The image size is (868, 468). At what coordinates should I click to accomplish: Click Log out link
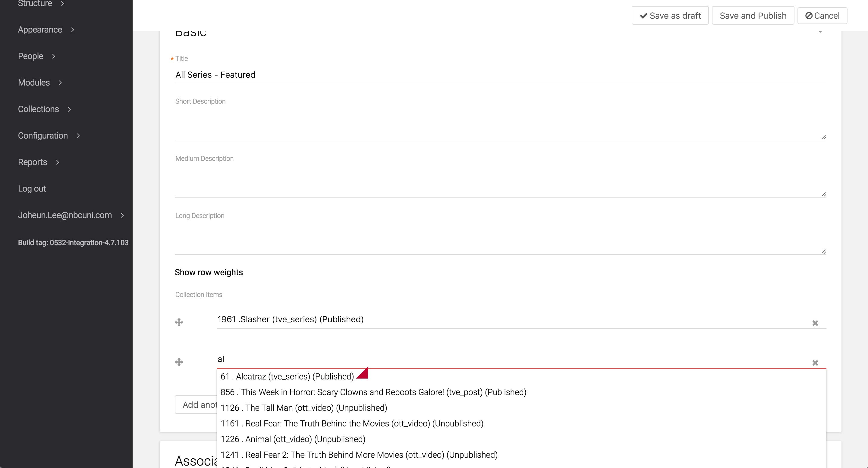(32, 189)
